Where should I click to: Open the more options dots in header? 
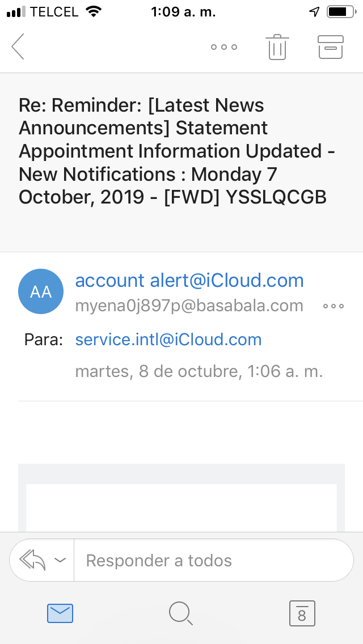coord(224,47)
